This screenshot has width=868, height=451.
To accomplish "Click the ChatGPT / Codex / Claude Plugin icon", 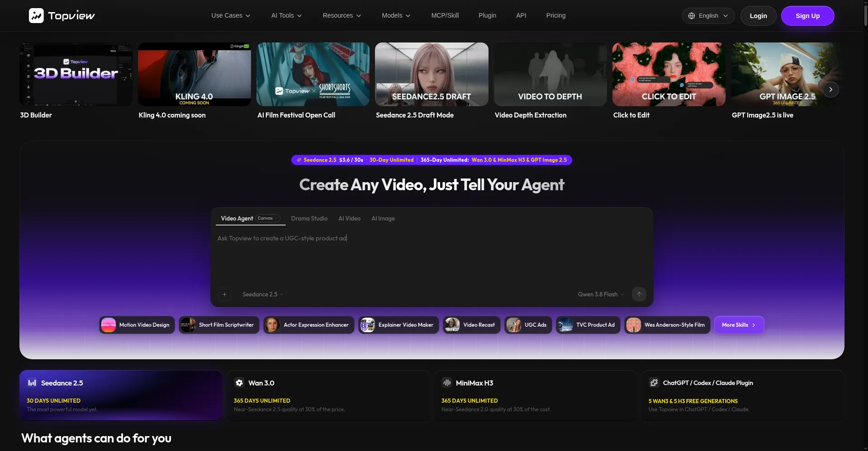I will click(654, 383).
